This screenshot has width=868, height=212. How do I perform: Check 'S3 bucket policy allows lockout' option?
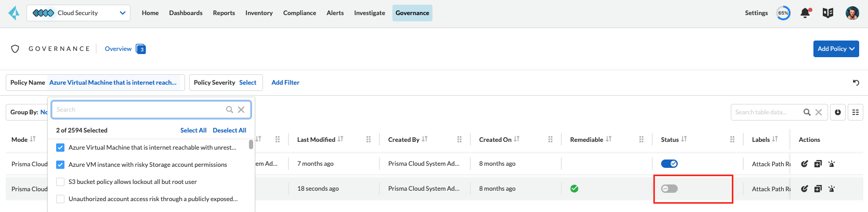(x=60, y=182)
